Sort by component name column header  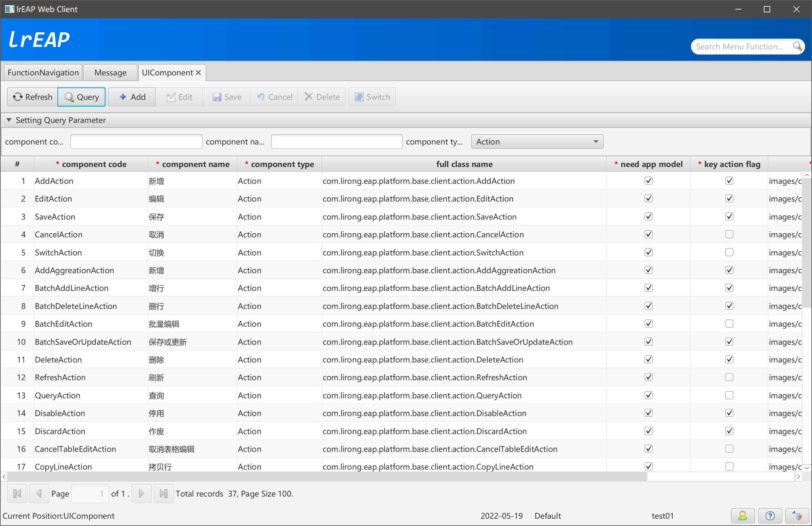193,164
